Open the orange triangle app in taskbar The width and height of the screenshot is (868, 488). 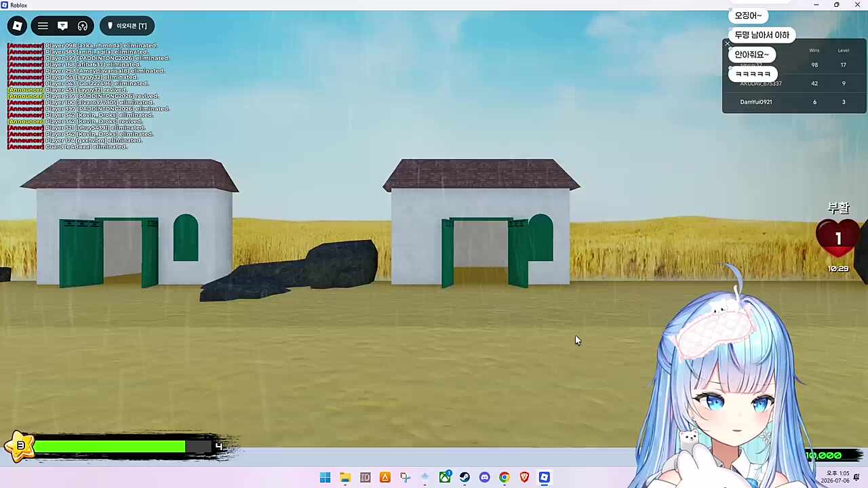[x=385, y=477]
